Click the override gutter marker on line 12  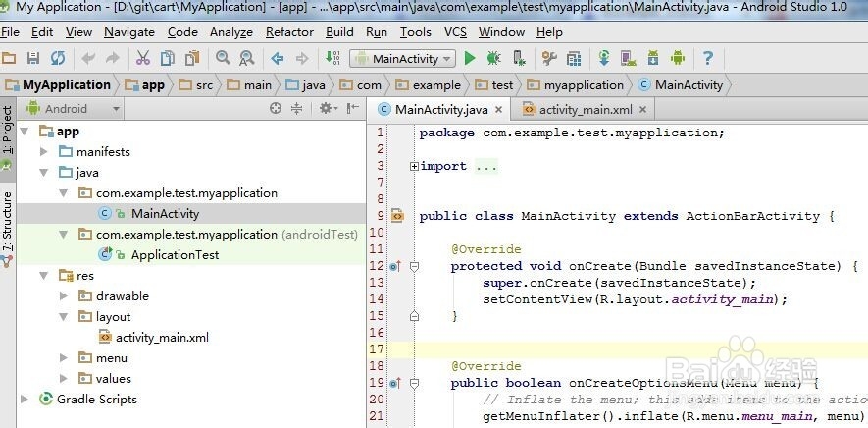394,266
